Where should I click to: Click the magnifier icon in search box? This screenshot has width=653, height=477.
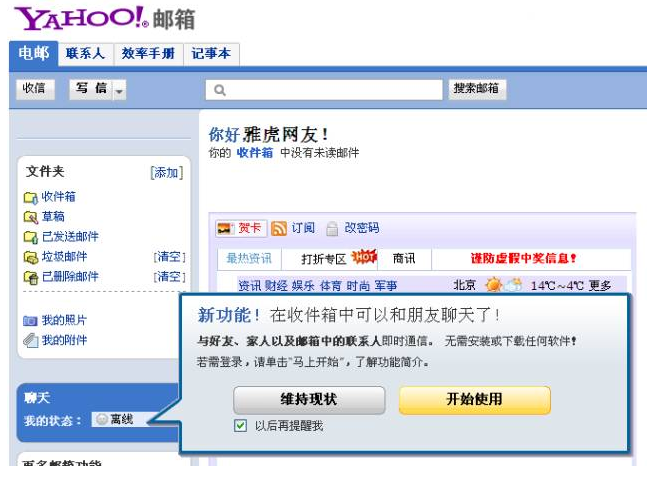point(220,90)
